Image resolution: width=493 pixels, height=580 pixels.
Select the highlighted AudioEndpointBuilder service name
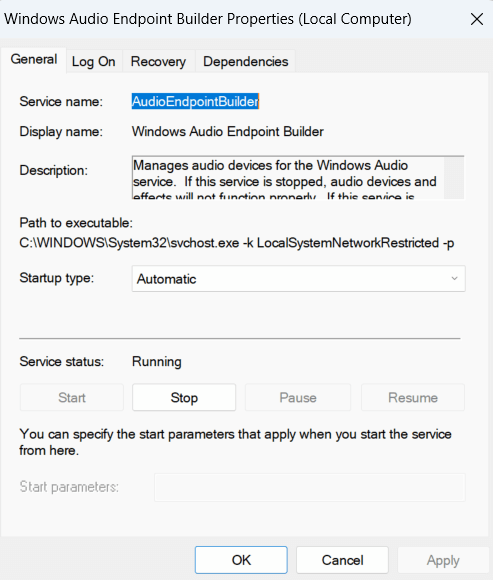pyautogui.click(x=195, y=101)
